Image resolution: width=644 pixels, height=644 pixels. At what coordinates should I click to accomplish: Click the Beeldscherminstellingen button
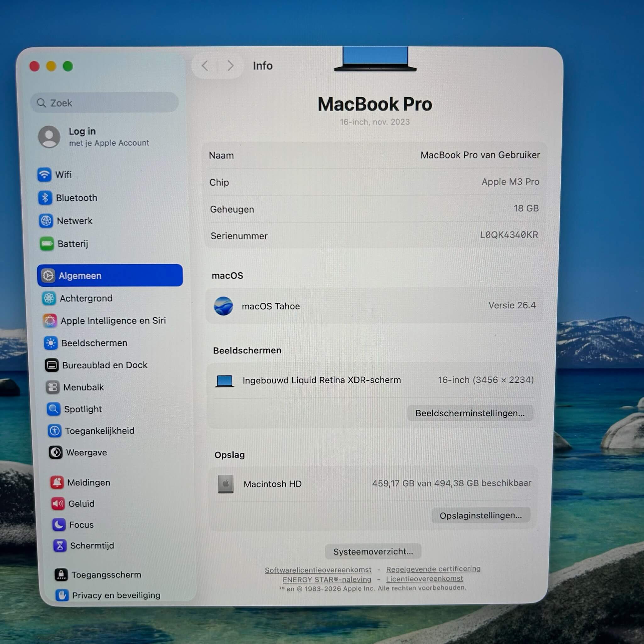(x=470, y=413)
